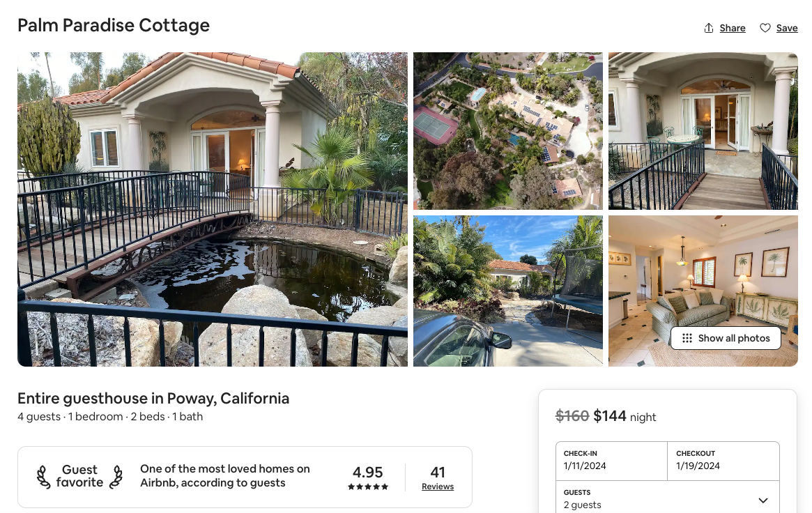
Task: Open the Guests selector field
Action: click(x=655, y=498)
